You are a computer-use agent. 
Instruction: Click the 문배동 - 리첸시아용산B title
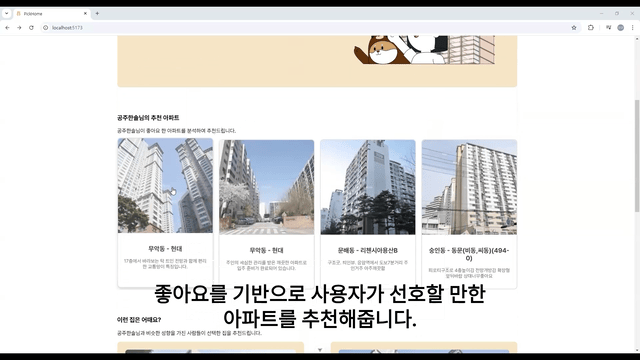coord(368,250)
